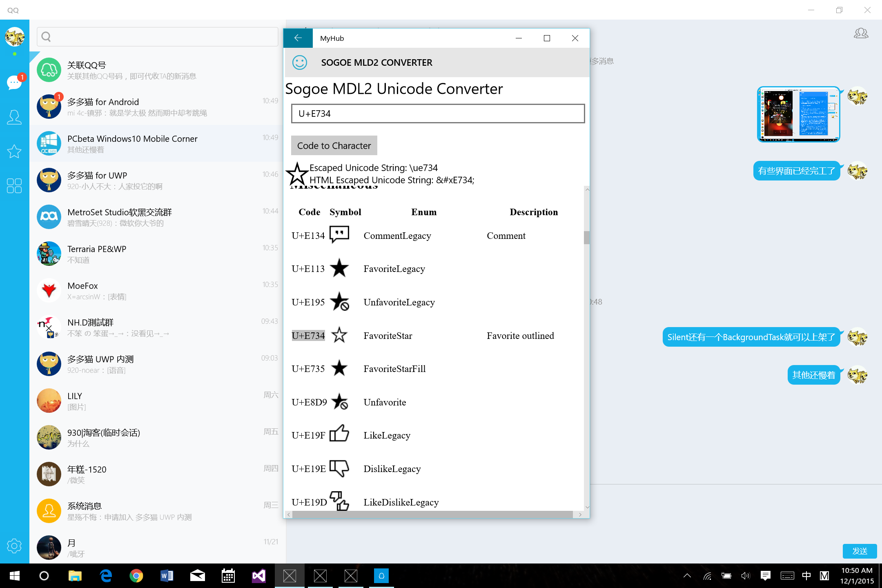The width and height of the screenshot is (882, 588).
Task: Open 关联QQ号 conversation entry
Action: (x=158, y=70)
